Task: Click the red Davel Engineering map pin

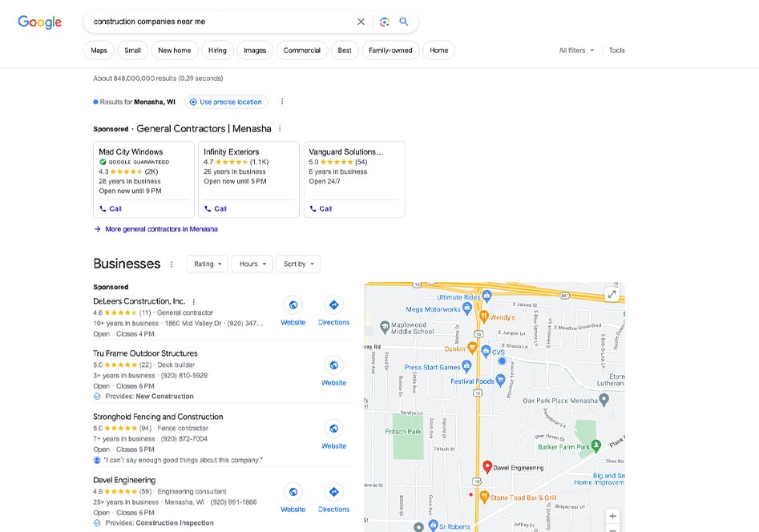Action: (487, 466)
